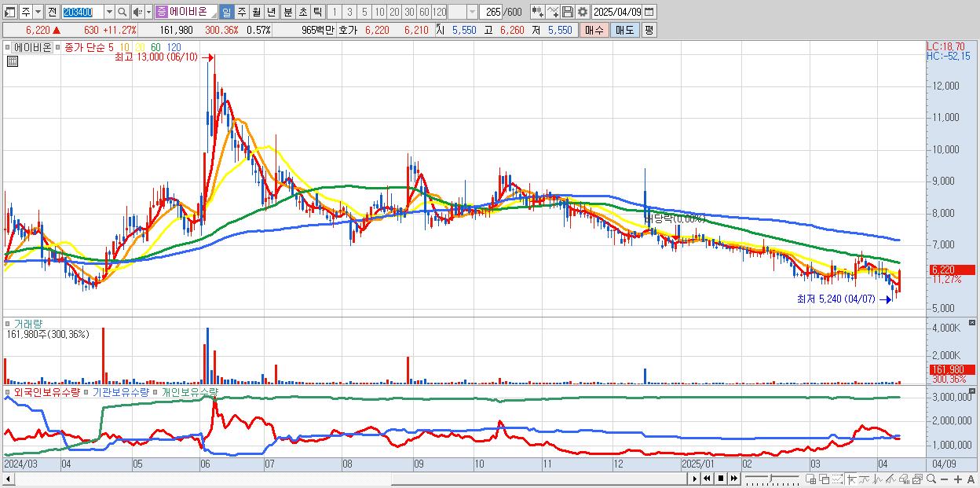This screenshot has width=980, height=488.
Task: Click the date field 2025/04/09
Action: click(x=616, y=12)
